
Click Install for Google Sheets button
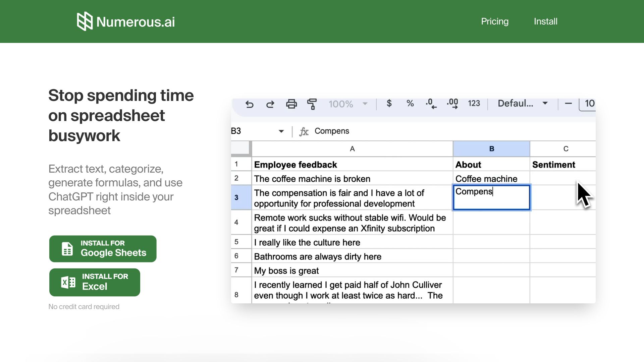pos(103,249)
